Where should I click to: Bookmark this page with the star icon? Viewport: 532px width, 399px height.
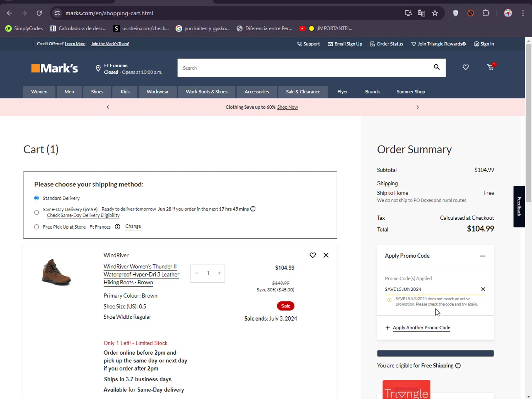click(x=435, y=13)
